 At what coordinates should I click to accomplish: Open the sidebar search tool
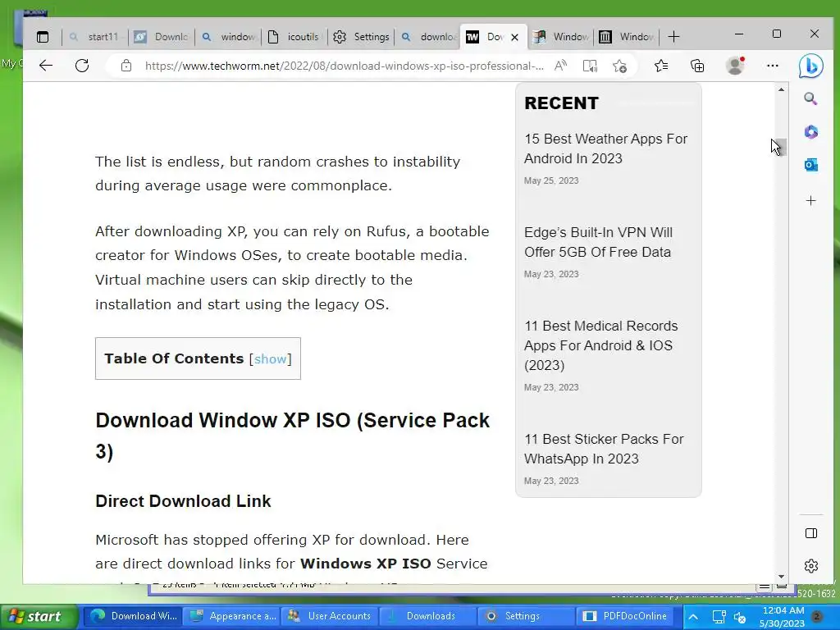(x=810, y=98)
